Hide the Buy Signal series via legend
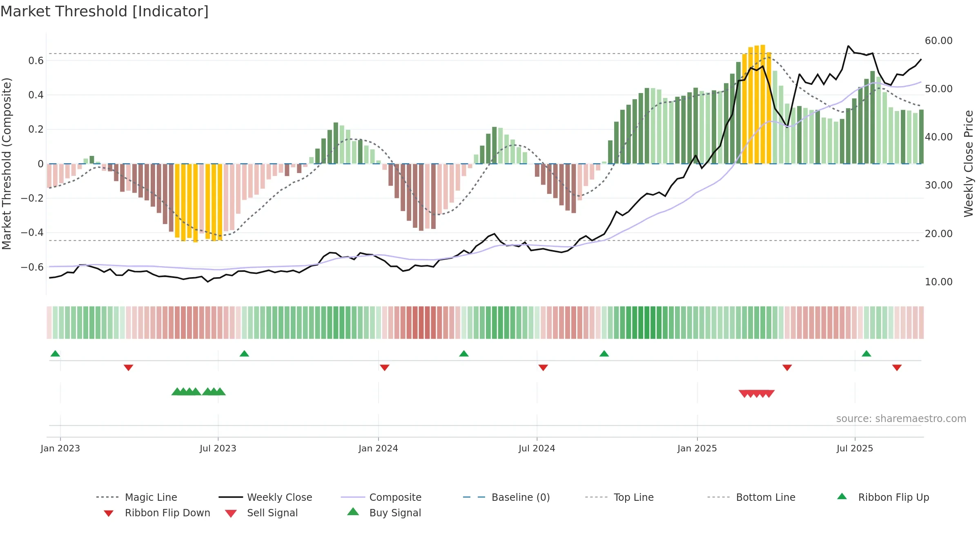This screenshot has width=980, height=551. pos(384,513)
